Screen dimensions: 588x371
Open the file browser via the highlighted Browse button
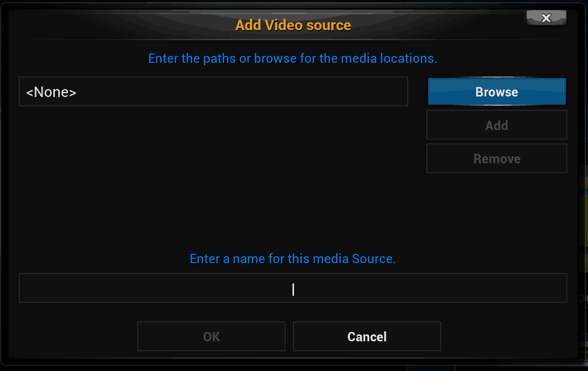[497, 92]
